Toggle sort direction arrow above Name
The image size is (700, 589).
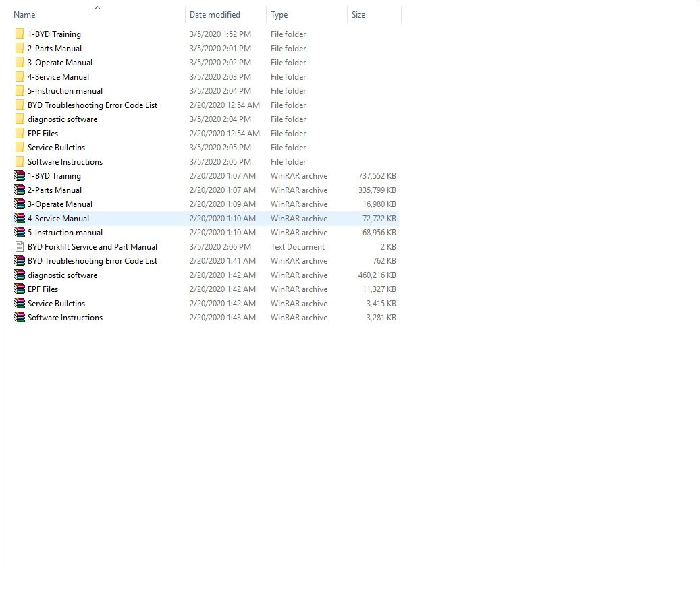pyautogui.click(x=97, y=7)
